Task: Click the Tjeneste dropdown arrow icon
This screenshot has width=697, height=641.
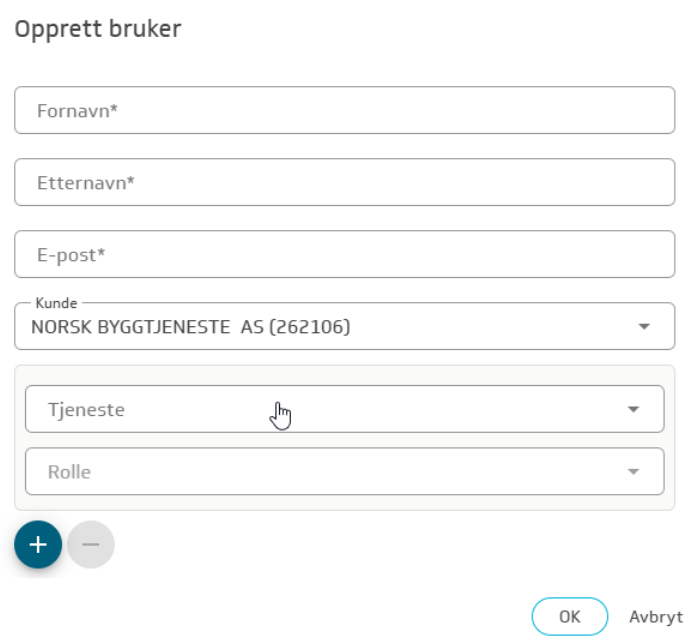Action: pos(633,410)
